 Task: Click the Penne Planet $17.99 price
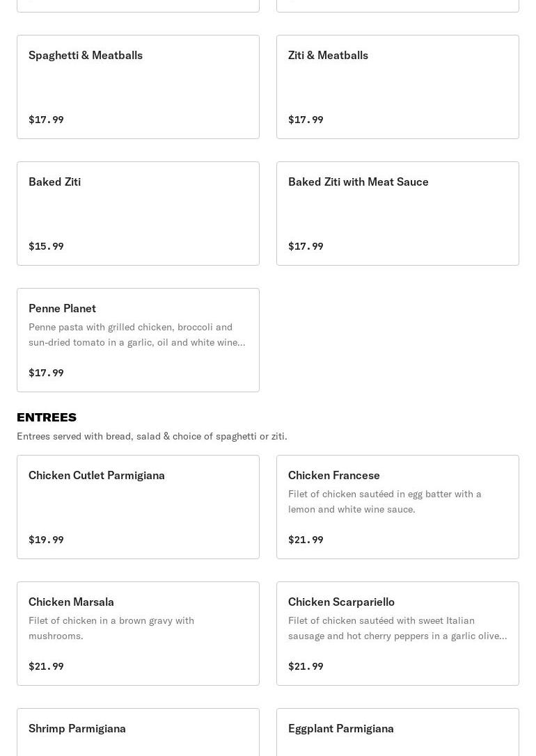point(46,373)
